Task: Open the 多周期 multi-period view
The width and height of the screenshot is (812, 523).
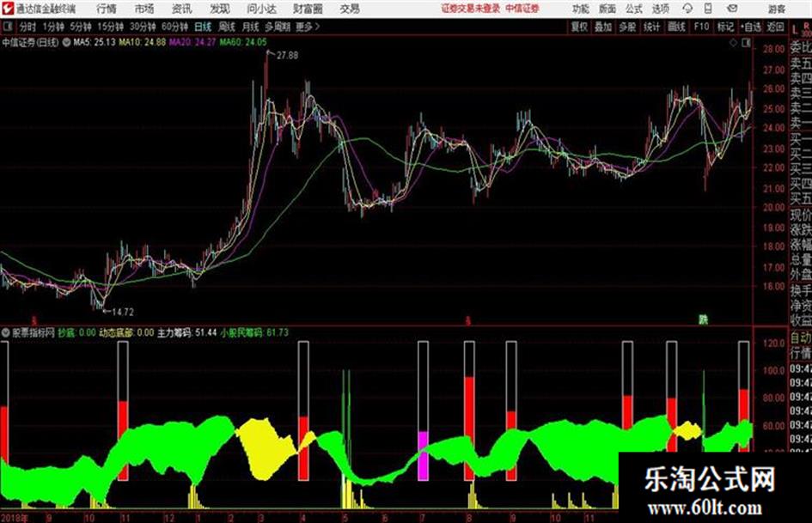Action: [x=278, y=27]
